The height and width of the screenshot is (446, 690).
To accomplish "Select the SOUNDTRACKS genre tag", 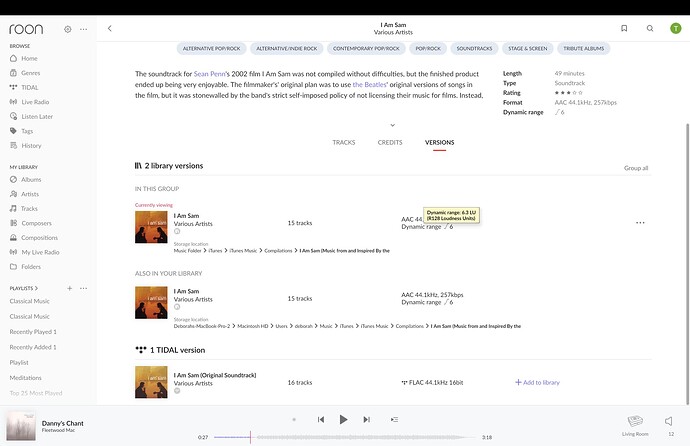I will pyautogui.click(x=474, y=48).
